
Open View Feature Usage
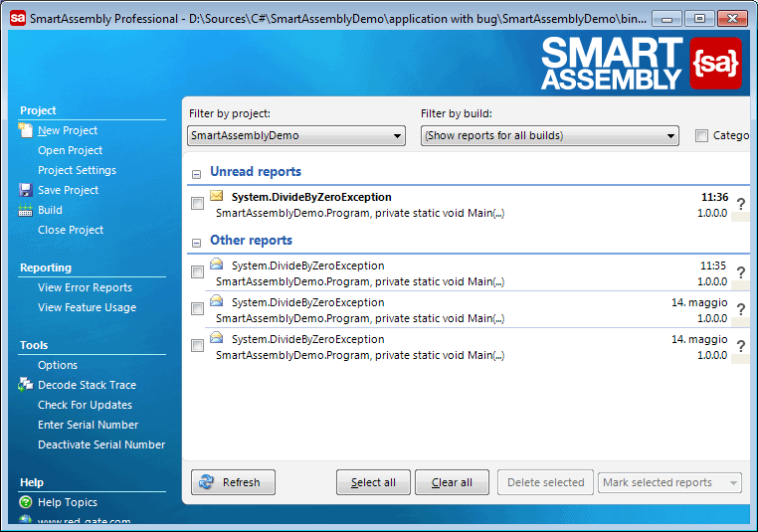coord(87,307)
